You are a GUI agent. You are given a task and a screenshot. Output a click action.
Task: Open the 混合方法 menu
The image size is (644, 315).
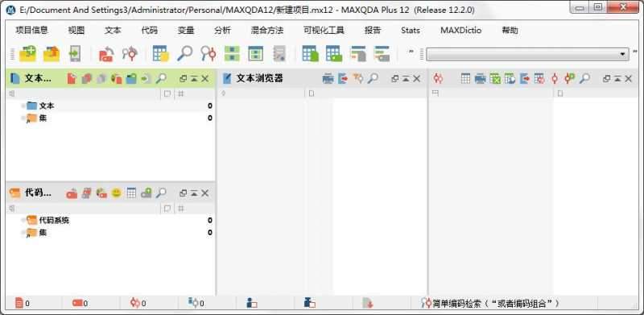[267, 30]
